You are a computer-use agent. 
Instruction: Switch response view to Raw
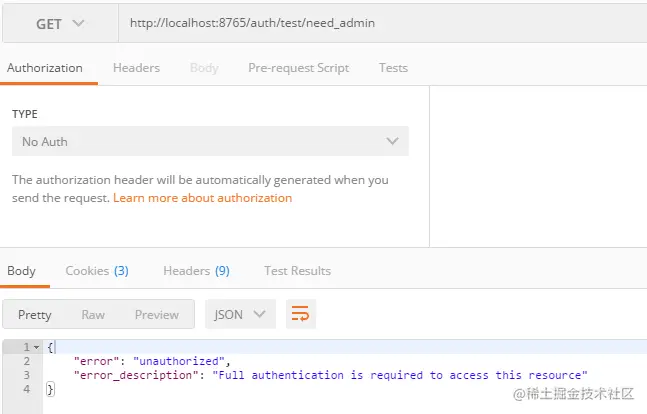tap(93, 315)
